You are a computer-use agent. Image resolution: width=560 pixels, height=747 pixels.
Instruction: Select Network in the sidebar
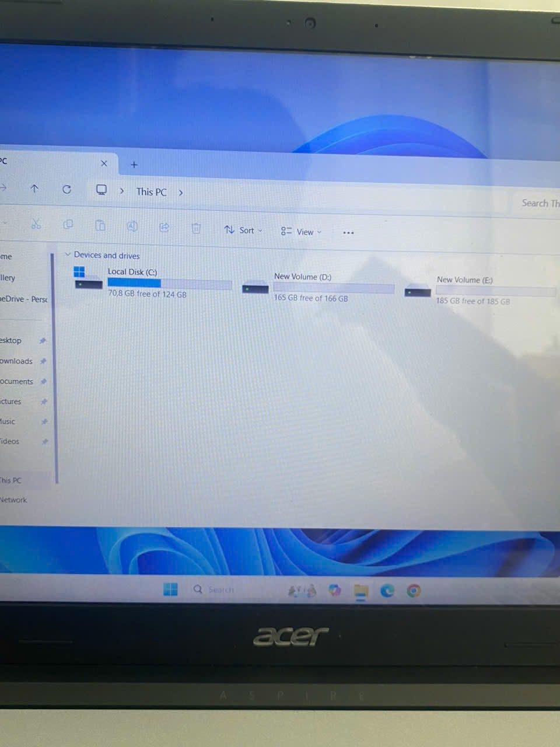pyautogui.click(x=13, y=500)
